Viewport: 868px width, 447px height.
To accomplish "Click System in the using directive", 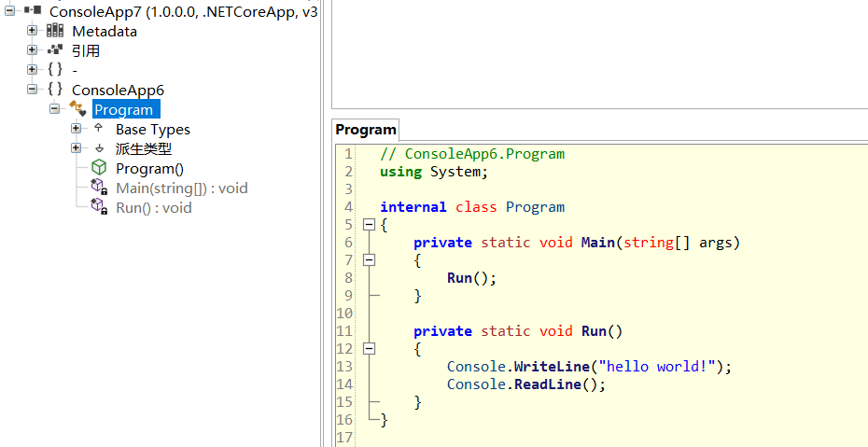I will 455,172.
